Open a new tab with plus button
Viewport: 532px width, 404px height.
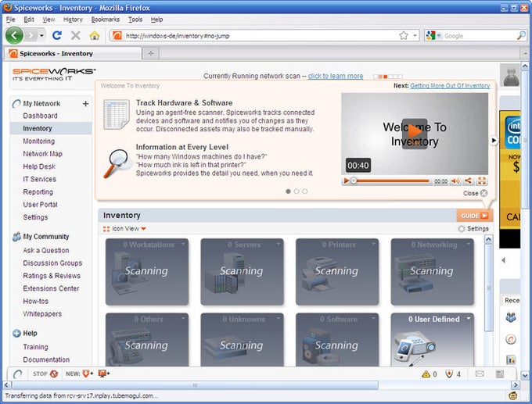tap(151, 54)
